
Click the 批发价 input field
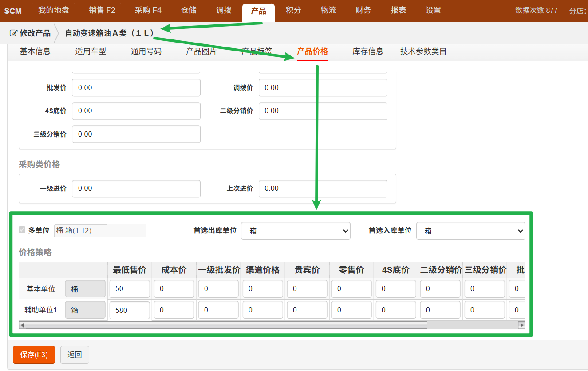pos(136,88)
